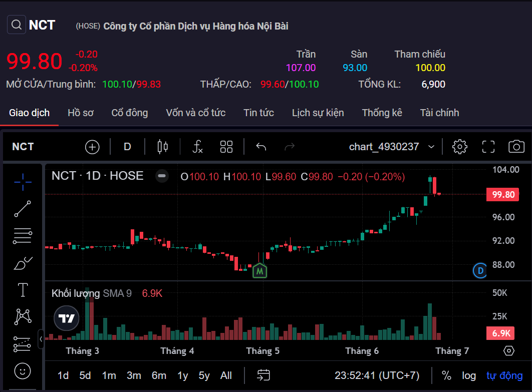This screenshot has height=392, width=532.
Task: Select the text annotation tool
Action: coord(22,289)
